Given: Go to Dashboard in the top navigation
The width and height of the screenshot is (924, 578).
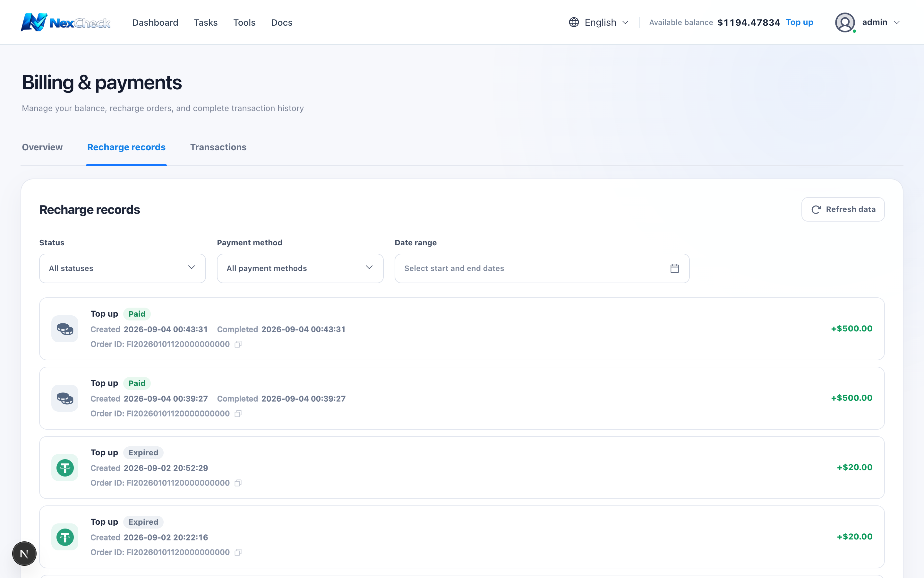Looking at the screenshot, I should coord(155,22).
